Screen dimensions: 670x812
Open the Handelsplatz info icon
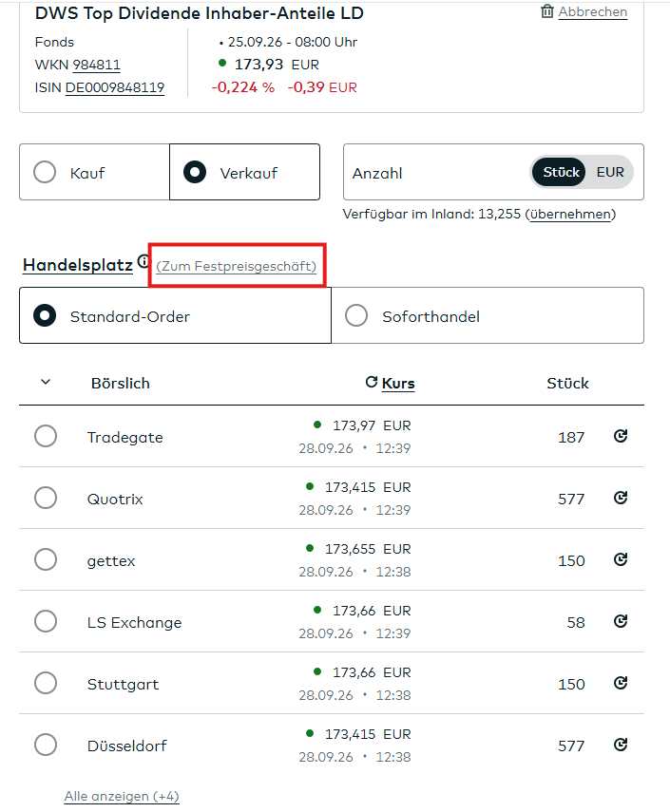pos(143,261)
